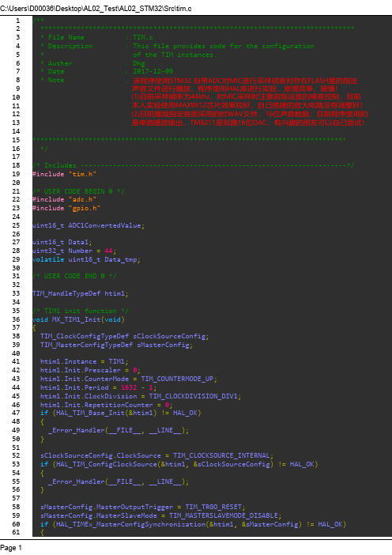Click the #include "adc.h" line

pyautogui.click(x=64, y=200)
